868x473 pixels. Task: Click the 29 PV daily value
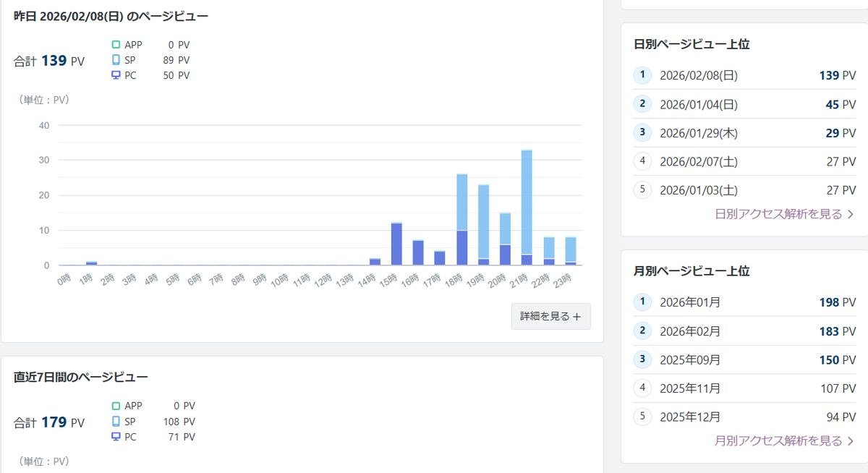[x=841, y=132]
